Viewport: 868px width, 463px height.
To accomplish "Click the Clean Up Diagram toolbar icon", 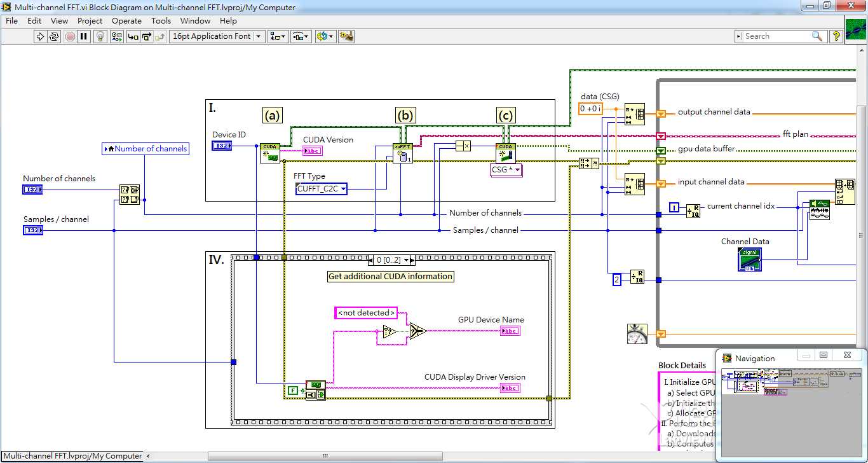I will click(x=346, y=36).
